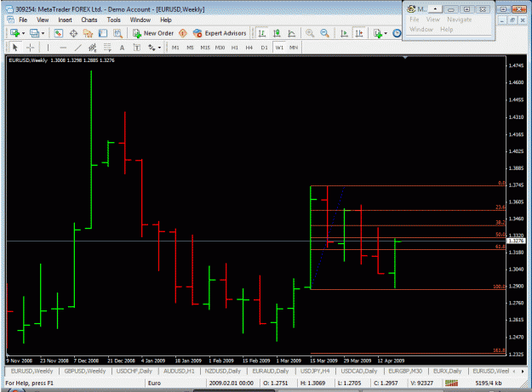Screen dimensions: 532x392
Task: Toggle chart auto scroll
Action: (344, 33)
